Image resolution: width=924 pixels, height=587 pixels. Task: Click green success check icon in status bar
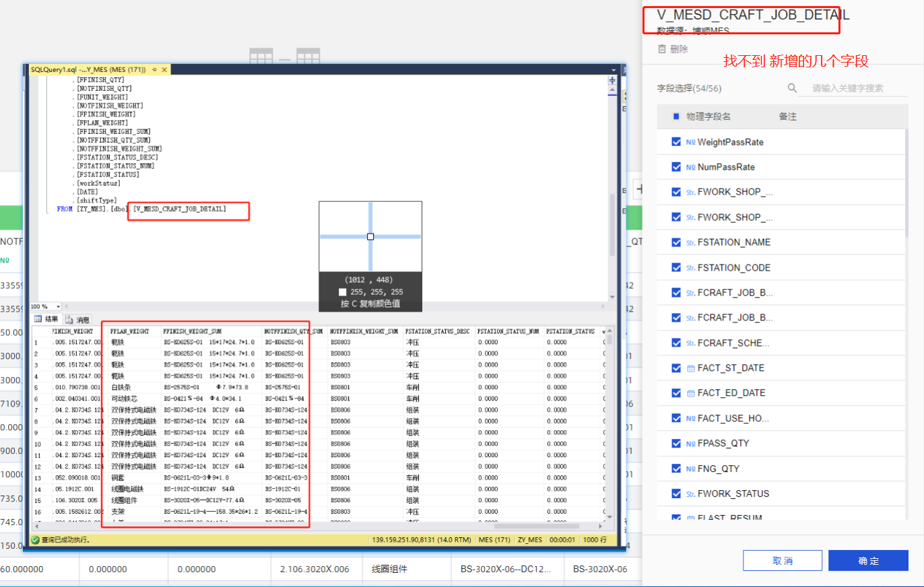click(x=35, y=540)
